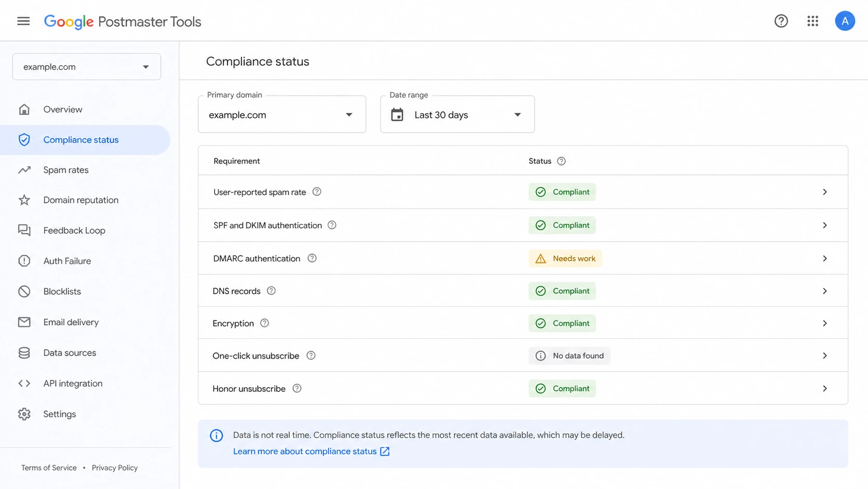The width and height of the screenshot is (868, 489).
Task: Click the external link icon after Learn more
Action: [385, 452]
